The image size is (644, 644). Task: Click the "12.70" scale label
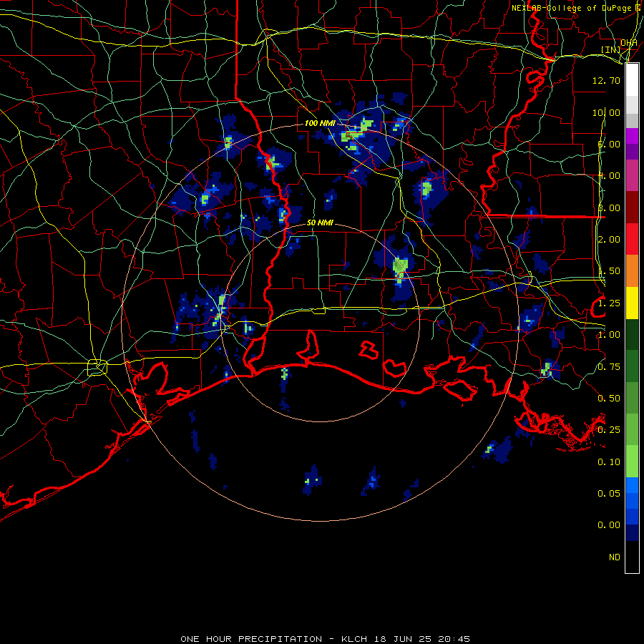coord(606,80)
